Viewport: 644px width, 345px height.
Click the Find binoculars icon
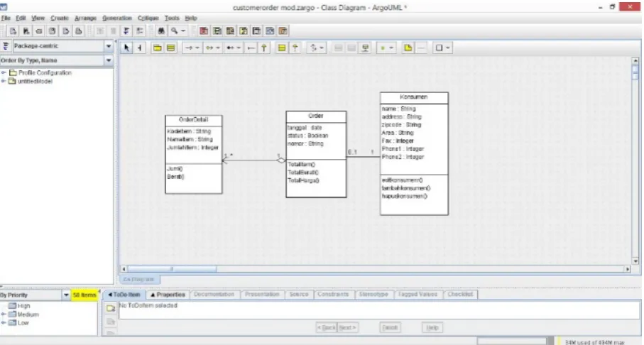(x=161, y=31)
